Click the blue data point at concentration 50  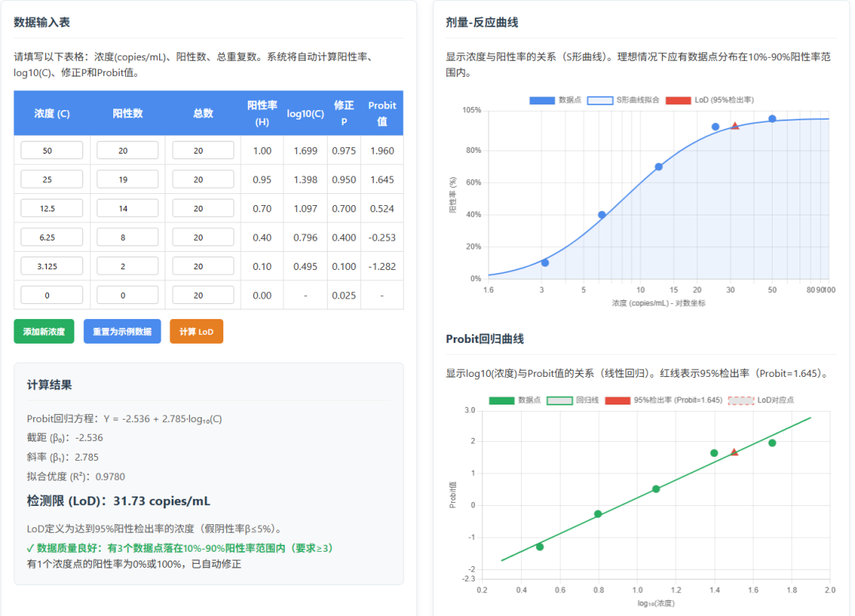click(772, 119)
